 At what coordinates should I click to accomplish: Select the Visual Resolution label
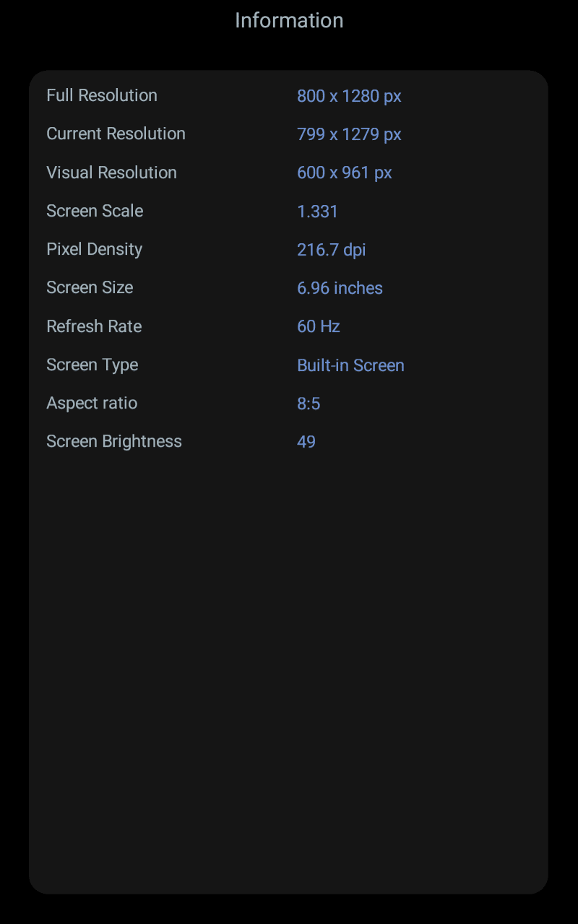point(111,173)
